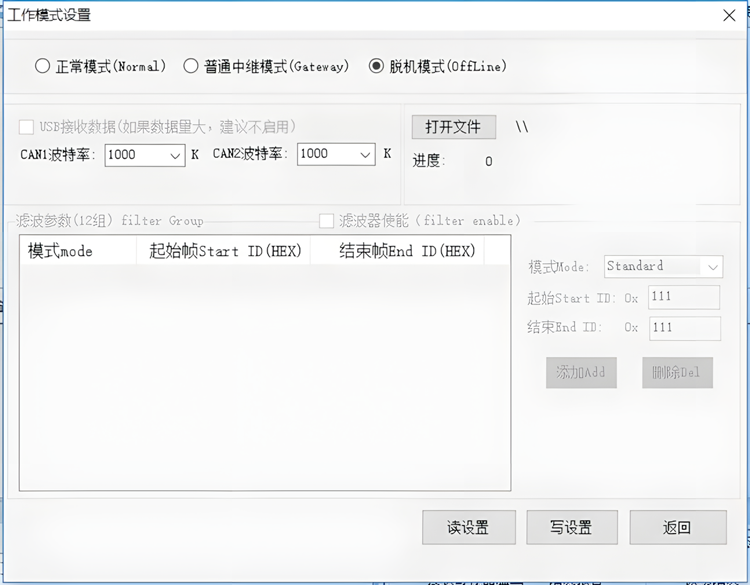Click the 打开文件 open file button

[453, 127]
